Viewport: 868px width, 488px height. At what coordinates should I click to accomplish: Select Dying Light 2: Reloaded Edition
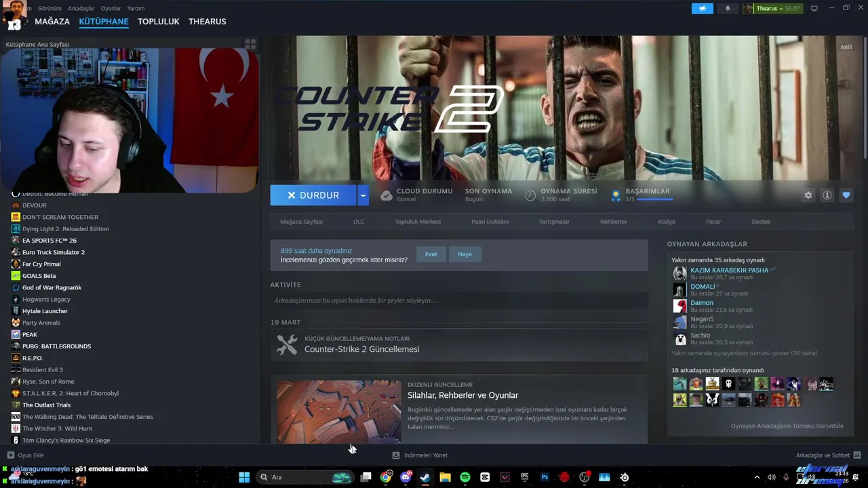tap(65, 229)
